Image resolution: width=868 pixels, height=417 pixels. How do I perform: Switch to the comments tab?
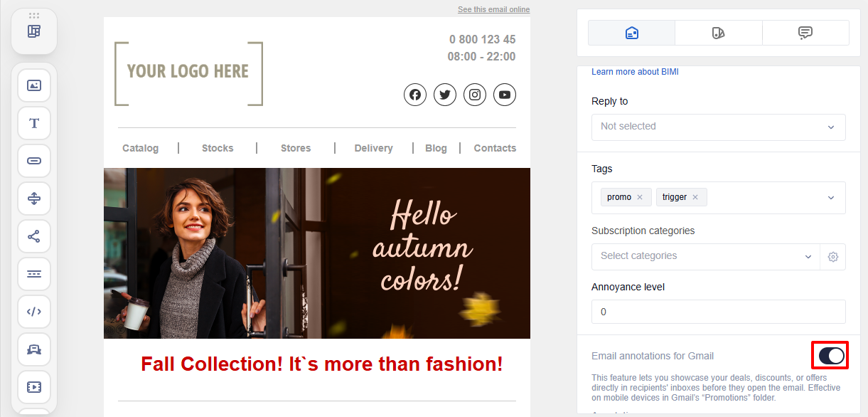click(805, 32)
